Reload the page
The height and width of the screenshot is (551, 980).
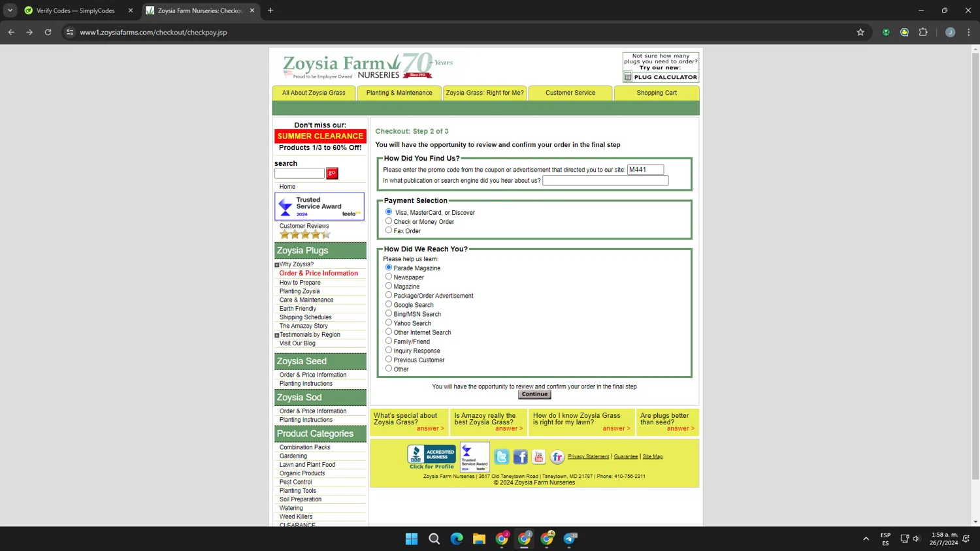(48, 32)
